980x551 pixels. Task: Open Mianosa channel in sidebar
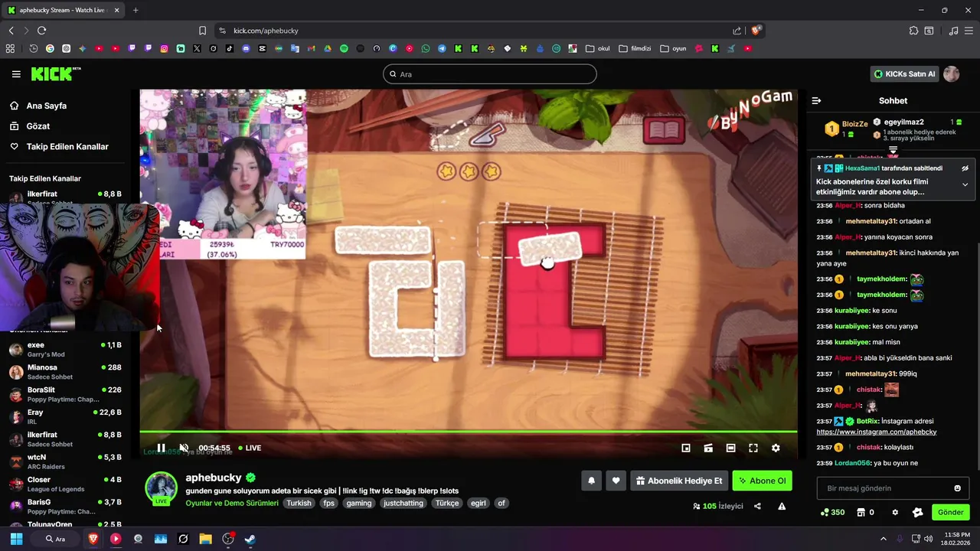[65, 372]
